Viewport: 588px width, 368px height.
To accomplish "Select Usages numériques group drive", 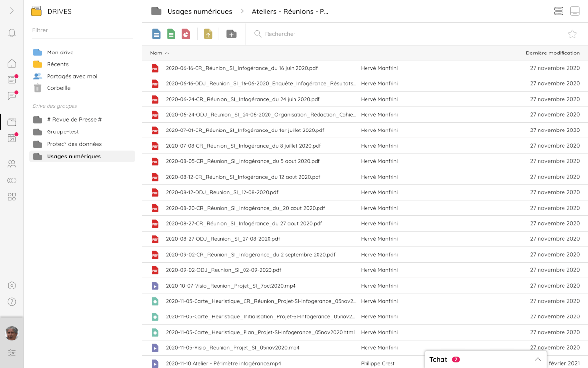I will tap(82, 157).
